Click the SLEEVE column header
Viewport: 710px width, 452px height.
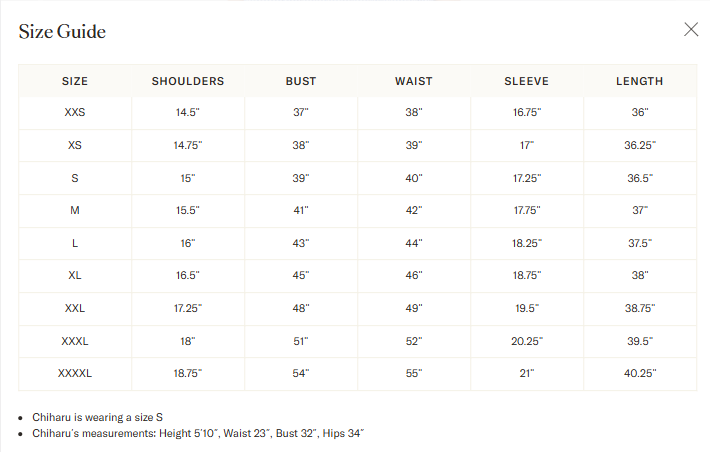point(526,81)
